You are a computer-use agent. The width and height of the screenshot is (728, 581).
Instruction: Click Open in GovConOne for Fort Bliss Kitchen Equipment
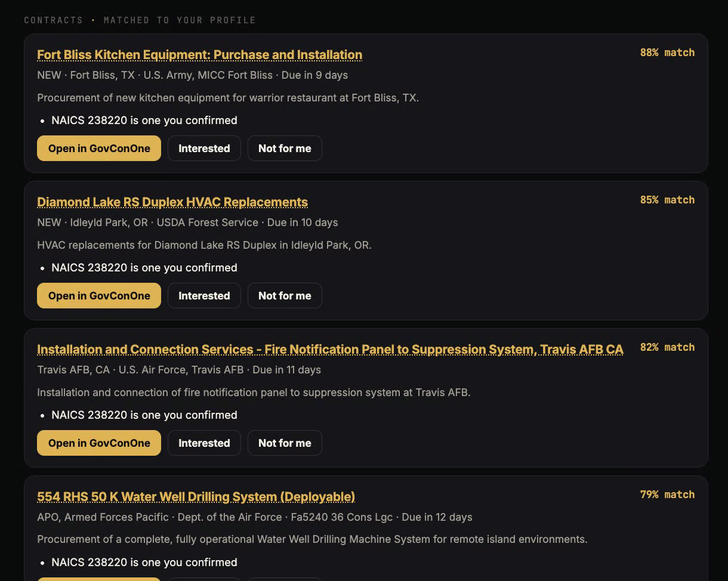99,149
